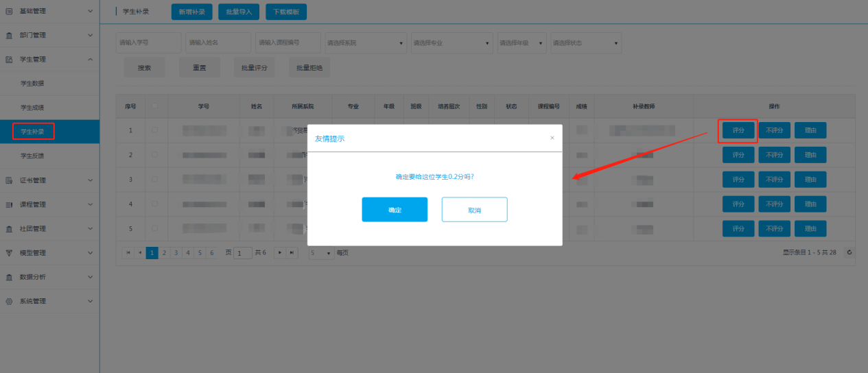868x373 pixels.
Task: Click the 部门管理 building icon
Action: pyautogui.click(x=9, y=35)
